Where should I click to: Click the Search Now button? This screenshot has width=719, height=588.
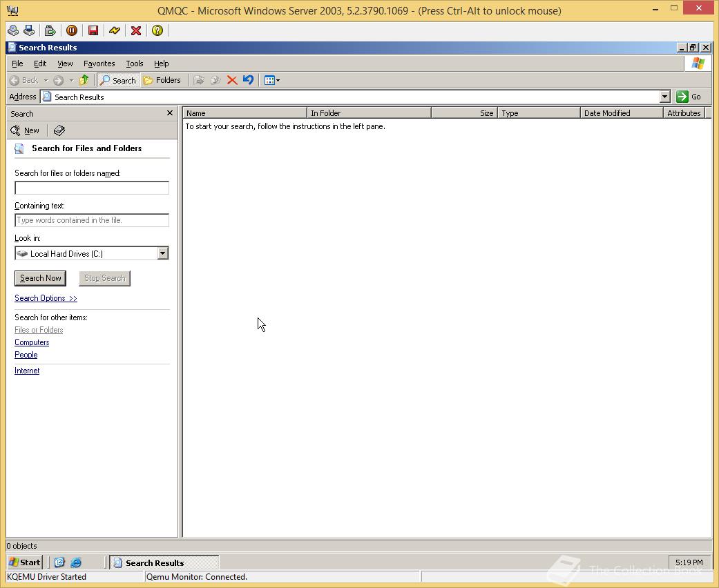click(40, 278)
